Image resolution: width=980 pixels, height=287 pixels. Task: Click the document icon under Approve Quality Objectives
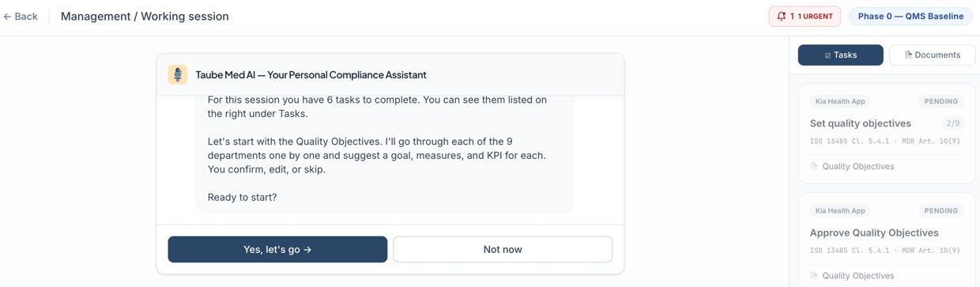click(x=814, y=276)
